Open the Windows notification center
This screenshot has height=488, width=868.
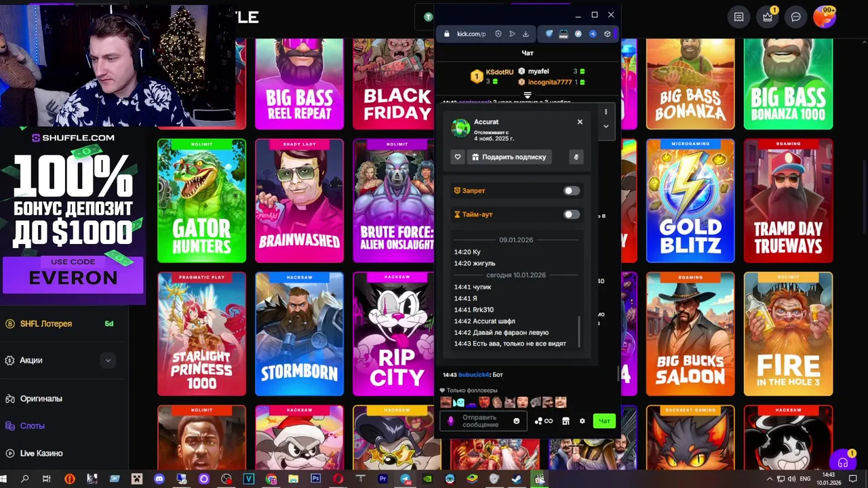pyautogui.click(x=854, y=479)
